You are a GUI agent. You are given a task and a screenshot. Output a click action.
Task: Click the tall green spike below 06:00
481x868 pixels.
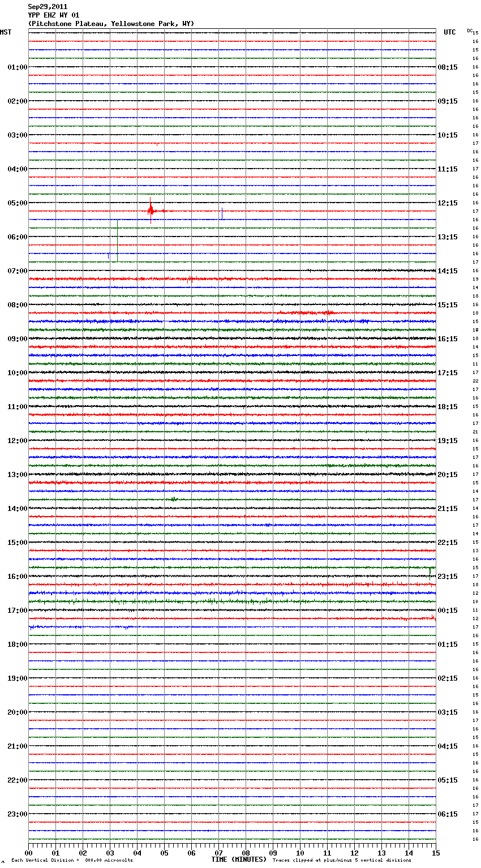coord(117,240)
